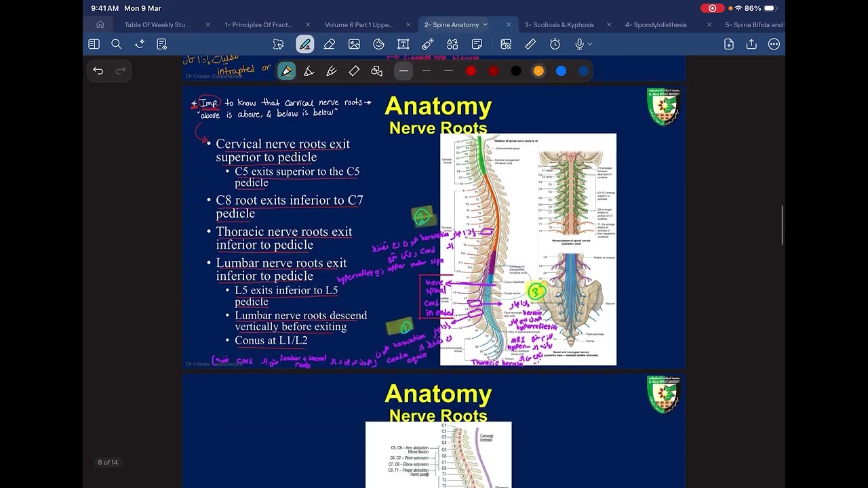Open the shapes and elements tool

pos(452,44)
